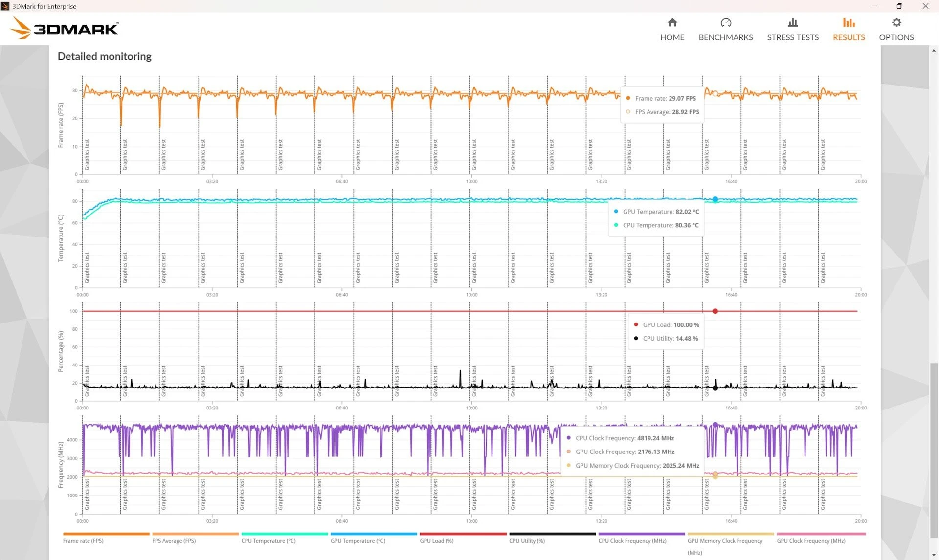Viewport: 939px width, 560px height.
Task: Click the GPU Load 100.00 % value
Action: [686, 325]
